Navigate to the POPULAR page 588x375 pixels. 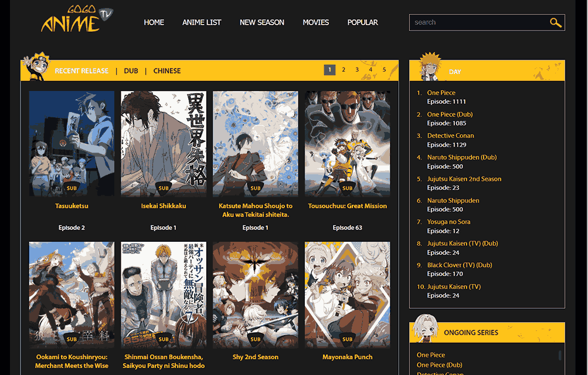pos(362,22)
